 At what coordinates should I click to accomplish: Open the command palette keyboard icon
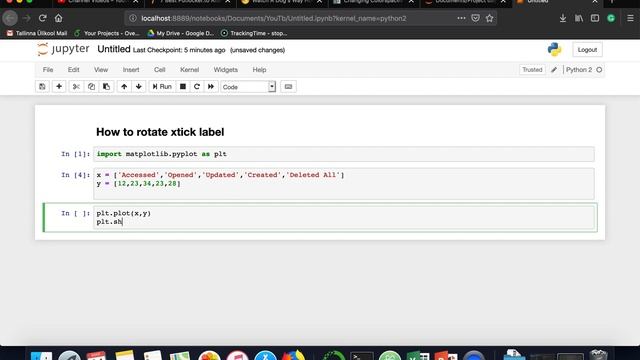[288, 87]
